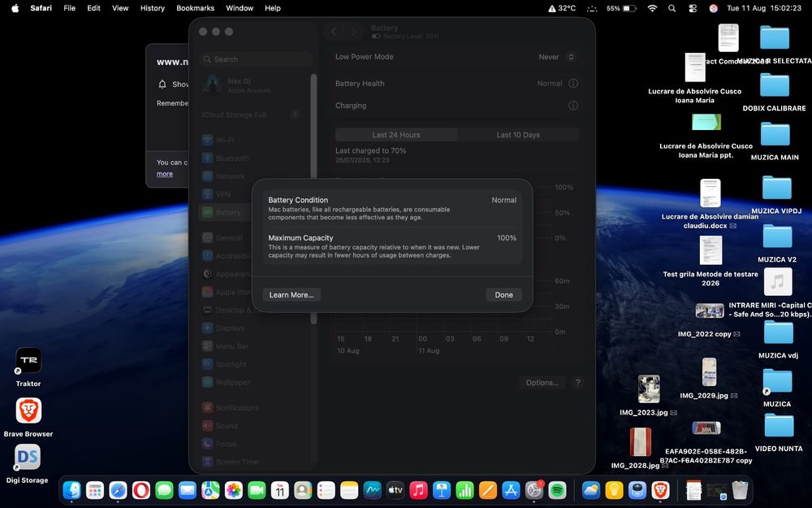Click the Settings search field
The image size is (812, 508).
pos(257,59)
